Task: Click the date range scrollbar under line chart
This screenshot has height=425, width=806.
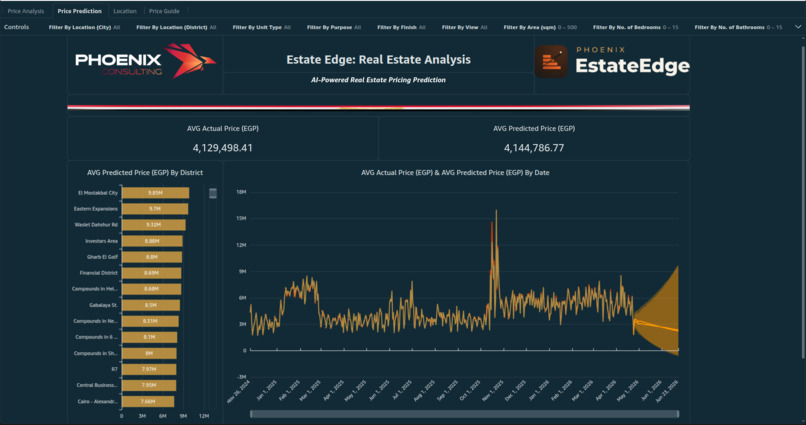Action: click(464, 414)
